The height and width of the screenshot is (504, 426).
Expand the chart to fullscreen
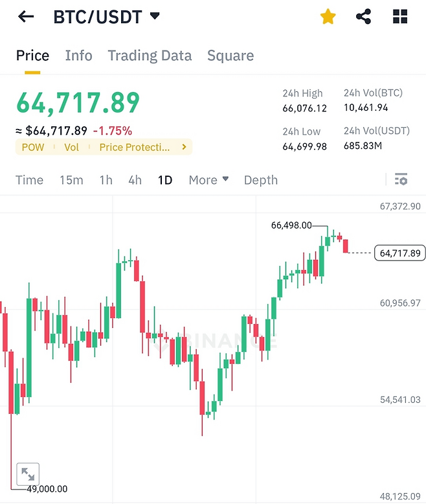[28, 474]
